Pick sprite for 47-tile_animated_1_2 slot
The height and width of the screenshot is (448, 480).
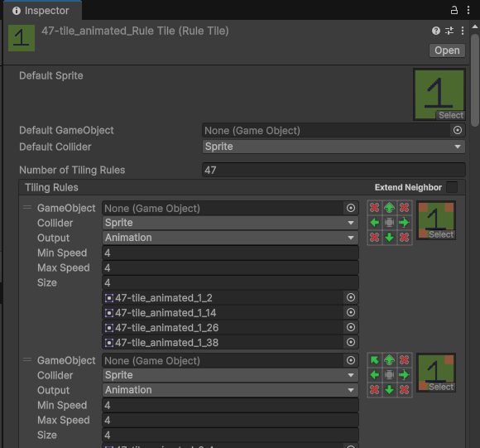[351, 297]
